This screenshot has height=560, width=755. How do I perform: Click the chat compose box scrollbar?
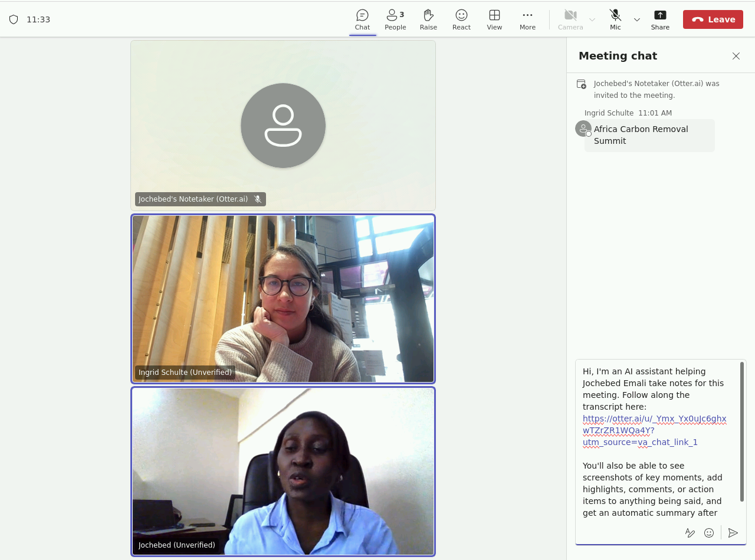pos(742,431)
